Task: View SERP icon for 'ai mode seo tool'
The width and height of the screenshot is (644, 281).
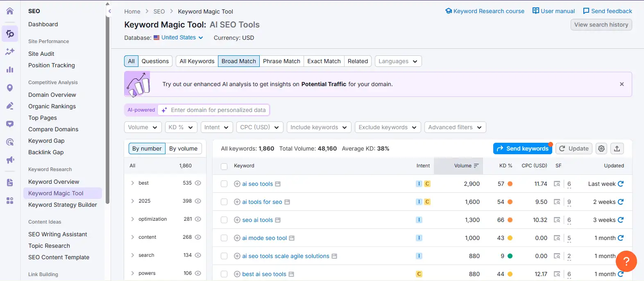Action: point(557,238)
